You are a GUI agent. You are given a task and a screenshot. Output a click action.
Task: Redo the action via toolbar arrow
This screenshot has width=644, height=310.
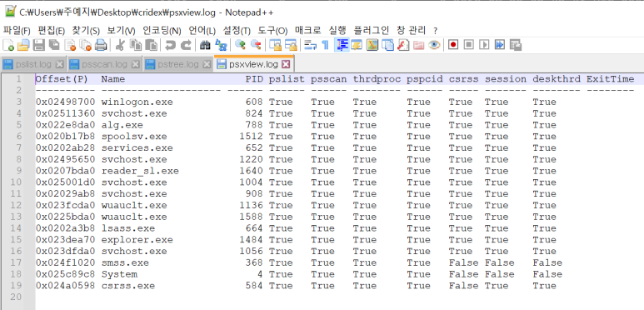click(x=186, y=45)
